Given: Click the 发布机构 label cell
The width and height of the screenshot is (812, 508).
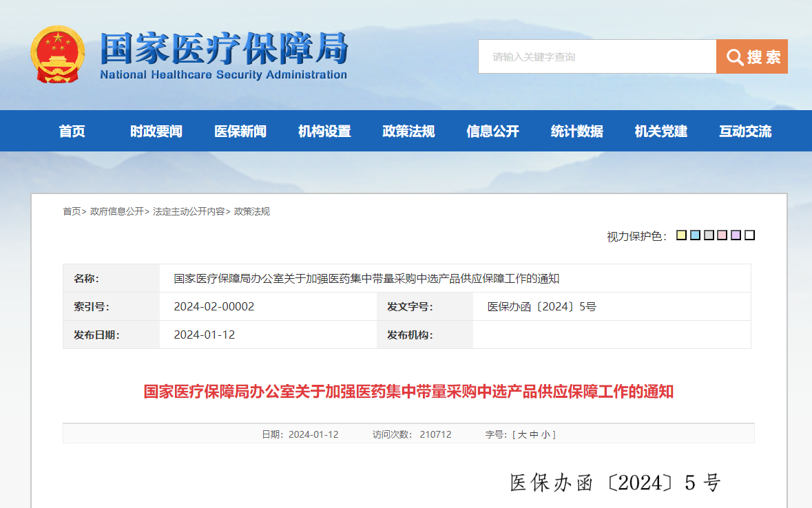Looking at the screenshot, I should coord(425,335).
